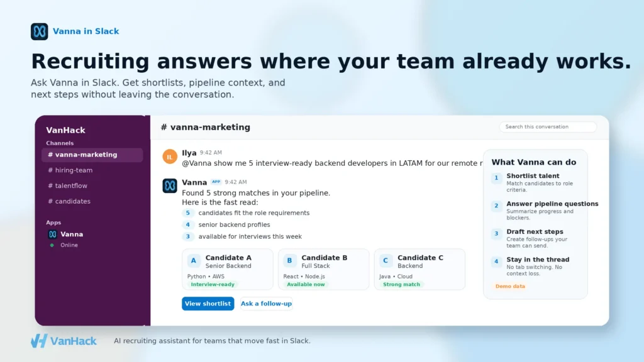Image resolution: width=644 pixels, height=362 pixels.
Task: Click the 'Java • Cloud' skills text
Action: coord(396,277)
